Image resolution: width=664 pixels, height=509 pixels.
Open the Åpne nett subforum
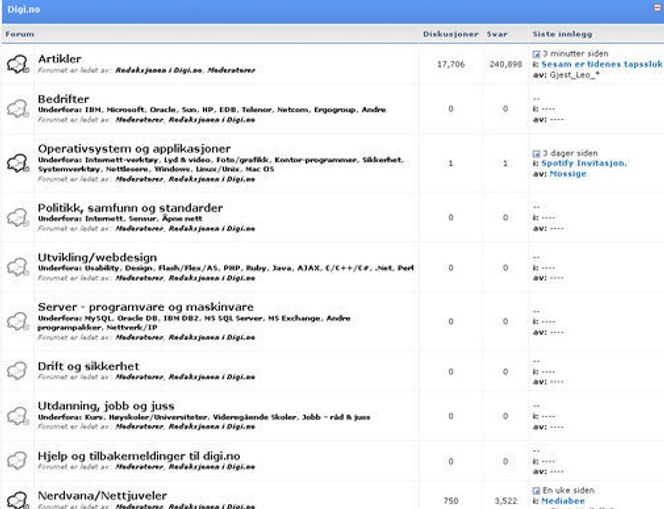click(182, 219)
